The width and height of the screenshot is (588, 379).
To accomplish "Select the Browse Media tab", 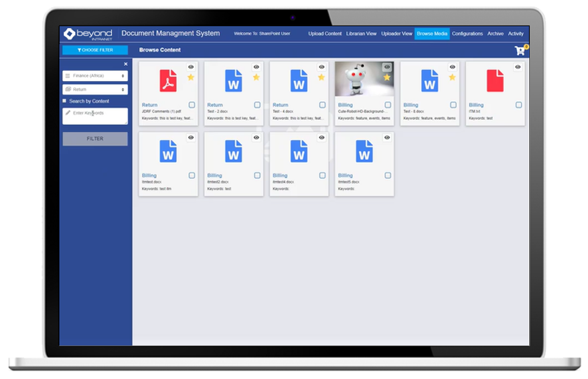I will point(432,33).
